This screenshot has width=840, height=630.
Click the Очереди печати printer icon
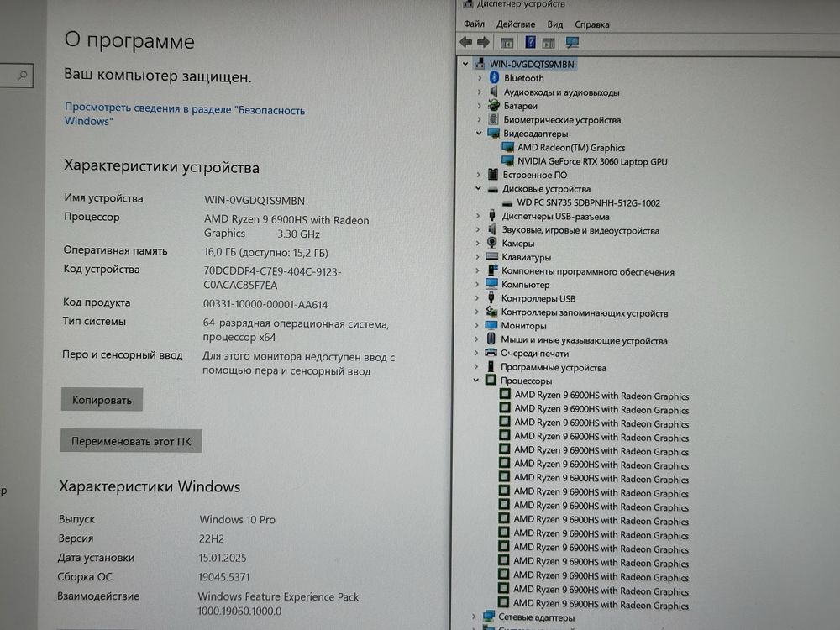coord(491,353)
